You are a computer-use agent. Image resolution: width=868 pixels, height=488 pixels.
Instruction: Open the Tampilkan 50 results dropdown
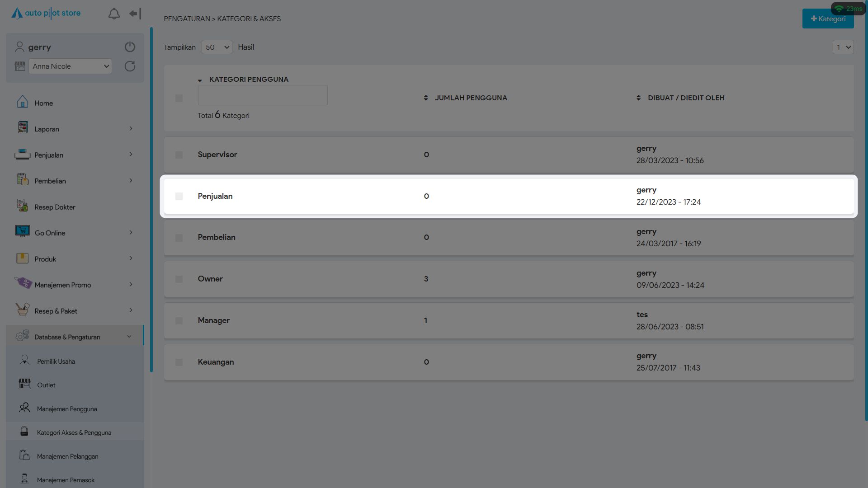click(217, 47)
